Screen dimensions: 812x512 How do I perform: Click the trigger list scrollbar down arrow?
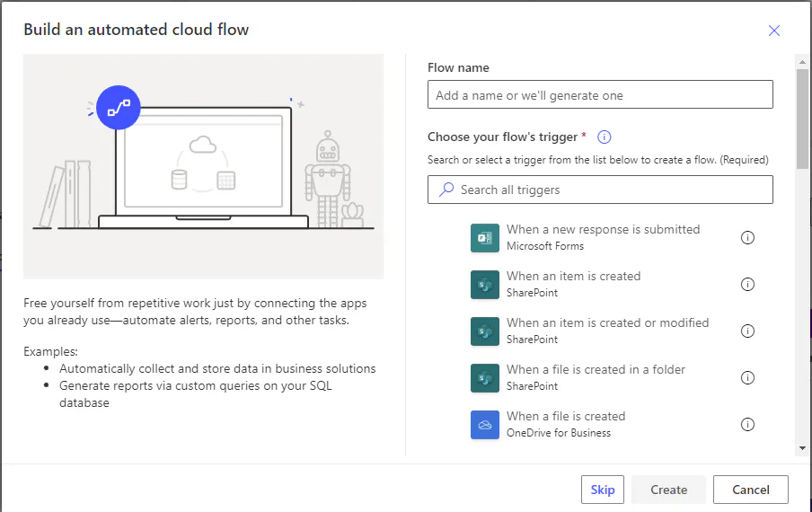801,448
